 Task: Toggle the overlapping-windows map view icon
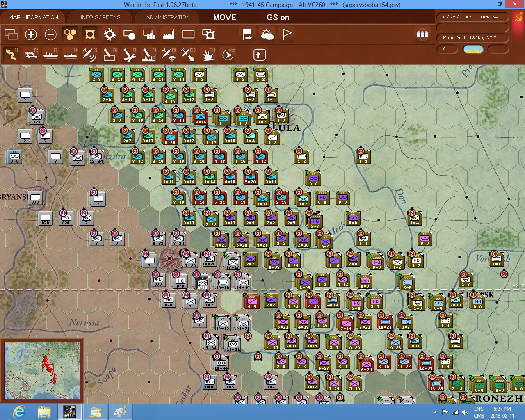(x=11, y=34)
